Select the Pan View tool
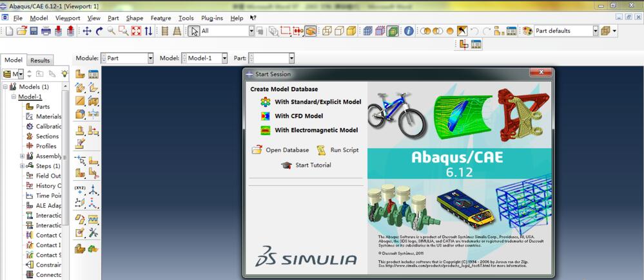The height and width of the screenshot is (280, 644). (x=87, y=31)
